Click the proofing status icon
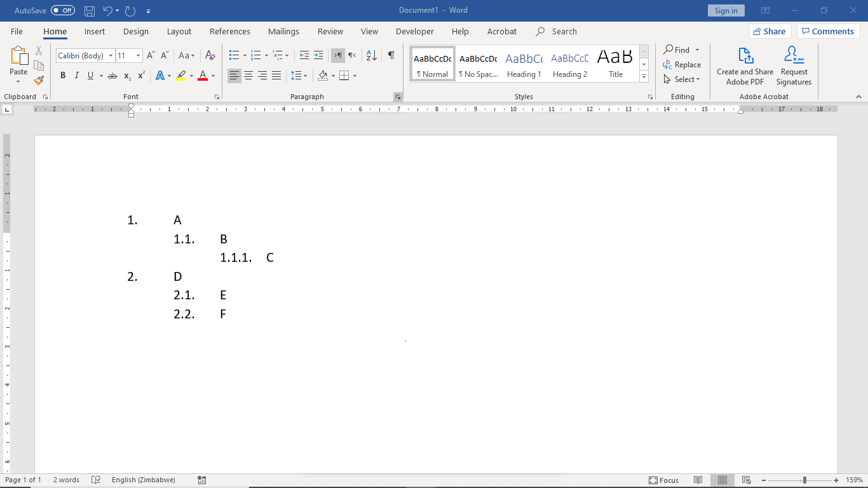Screen dimensions: 868x488 click(x=96, y=480)
